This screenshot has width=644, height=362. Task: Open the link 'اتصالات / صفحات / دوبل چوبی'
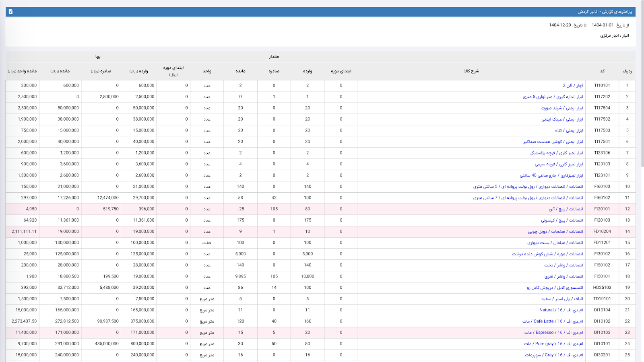point(555,232)
